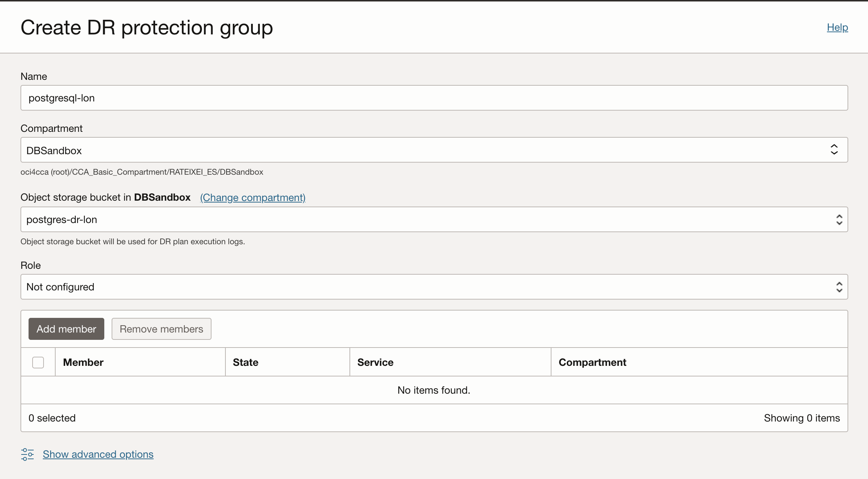Click the Add member button
Image resolution: width=868 pixels, height=479 pixels.
point(66,329)
